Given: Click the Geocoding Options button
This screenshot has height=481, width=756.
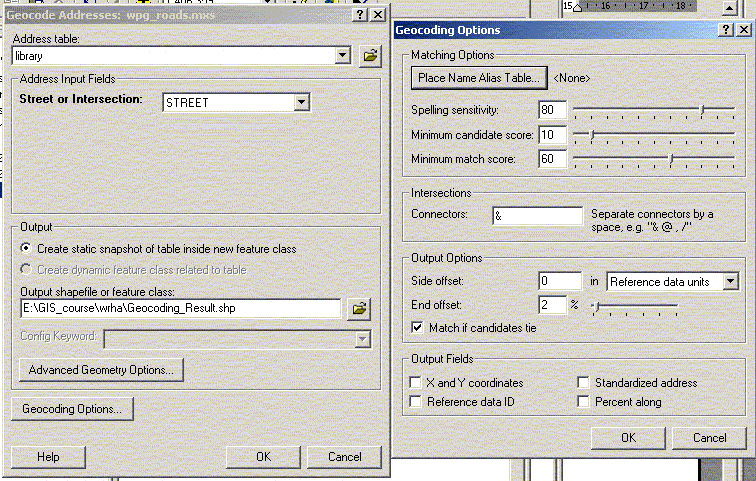Looking at the screenshot, I should [72, 409].
